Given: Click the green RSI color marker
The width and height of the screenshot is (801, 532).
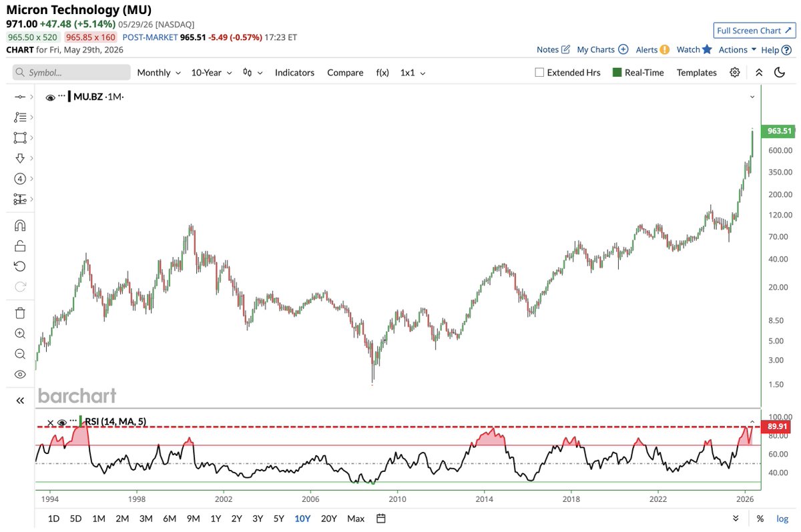Looking at the screenshot, I should (81, 421).
